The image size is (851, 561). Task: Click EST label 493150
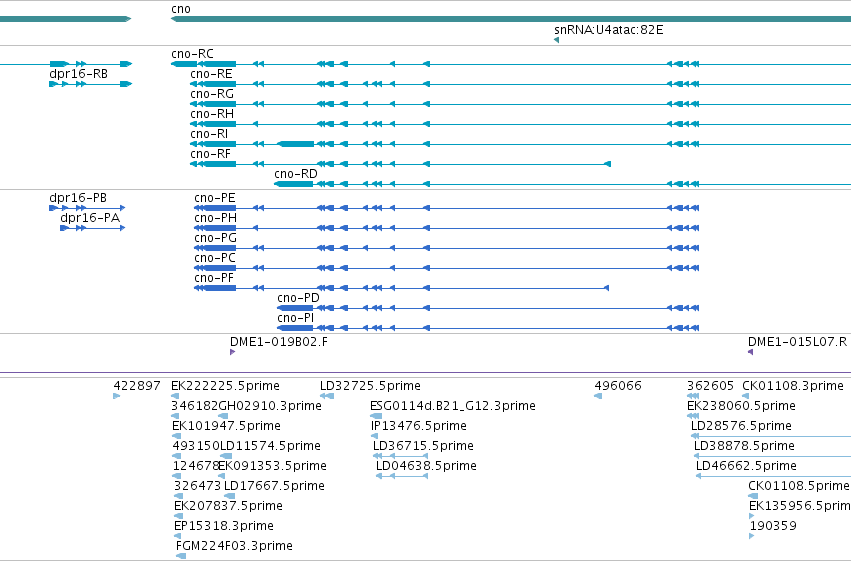tap(196, 447)
